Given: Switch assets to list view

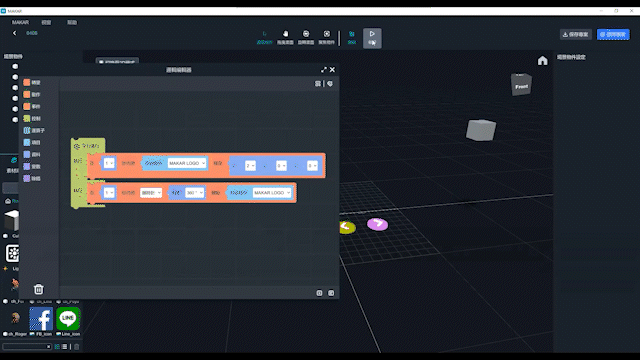Looking at the screenshot, I should click(x=64, y=347).
